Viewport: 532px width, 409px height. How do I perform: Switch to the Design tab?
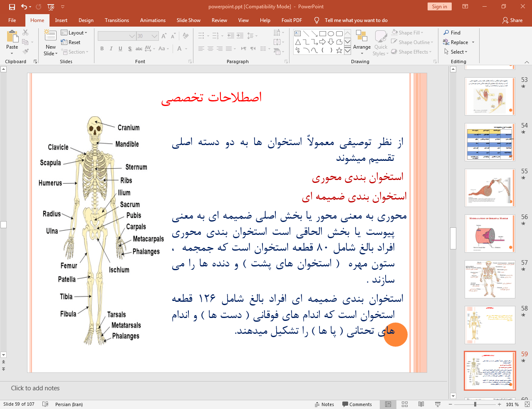86,20
